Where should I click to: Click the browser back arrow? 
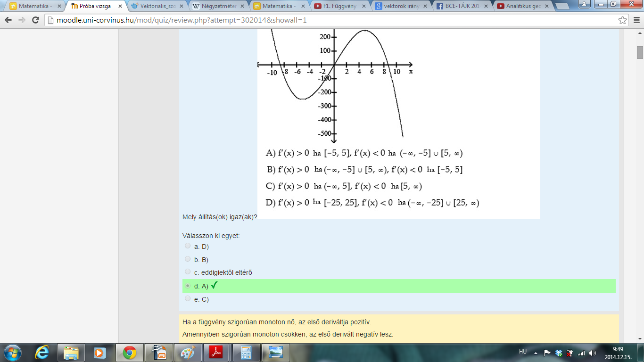point(8,20)
